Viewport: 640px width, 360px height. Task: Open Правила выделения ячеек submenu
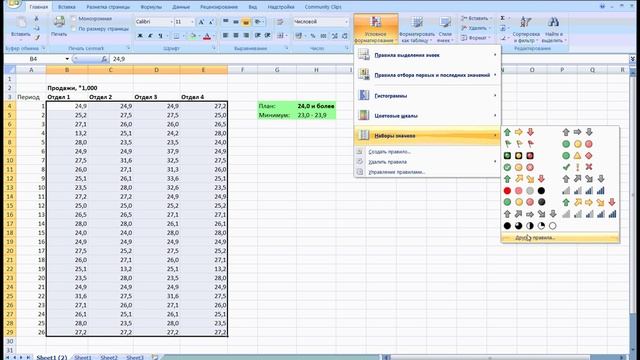point(427,55)
